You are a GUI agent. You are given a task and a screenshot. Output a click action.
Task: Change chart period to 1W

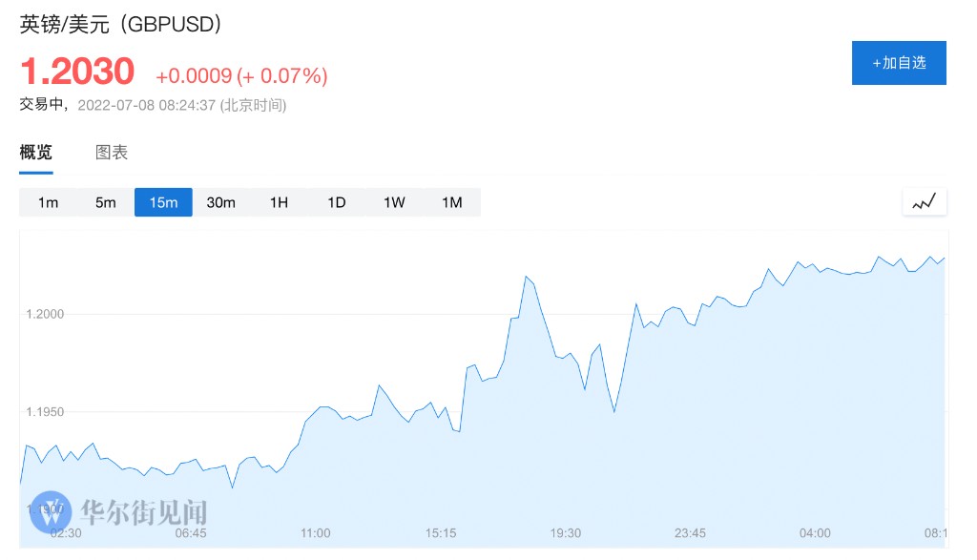[394, 202]
